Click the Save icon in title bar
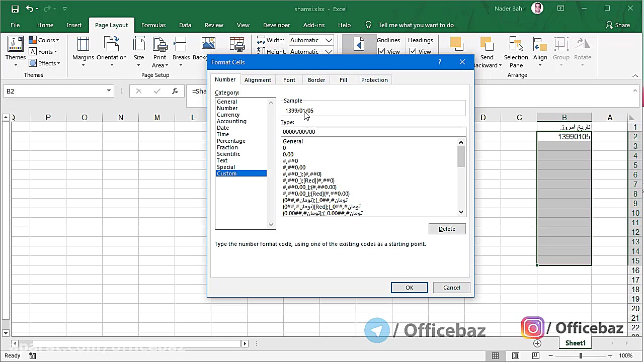 tap(15, 9)
